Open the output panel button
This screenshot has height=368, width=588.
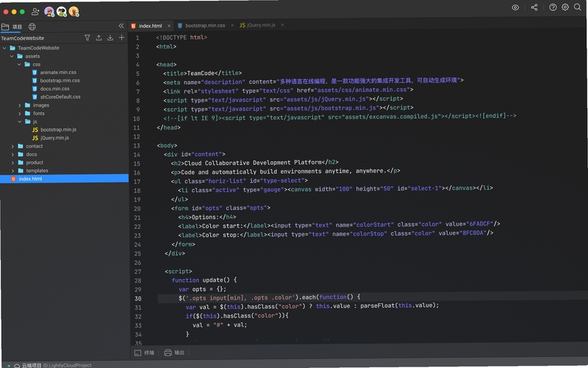(174, 353)
